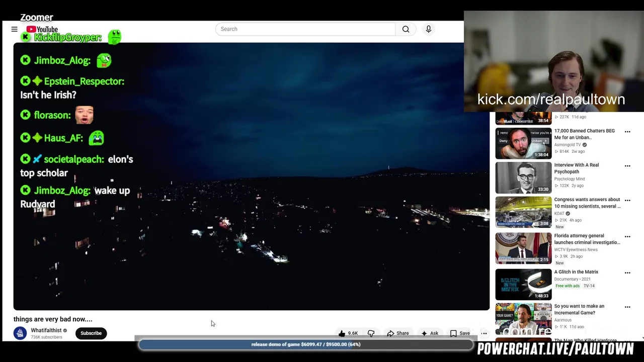The image size is (644, 362).
Task: Click Kick badge next to Jimboz_Alog emoji message
Action: pos(25,60)
